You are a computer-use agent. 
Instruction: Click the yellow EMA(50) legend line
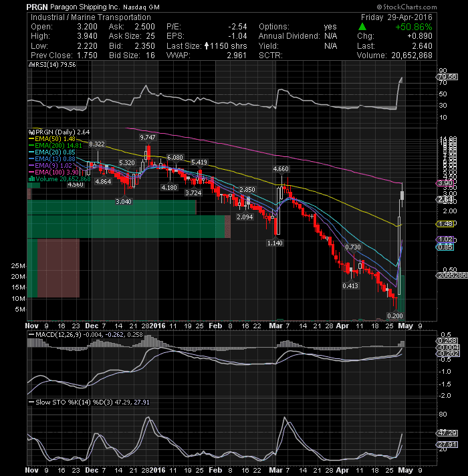[31, 139]
